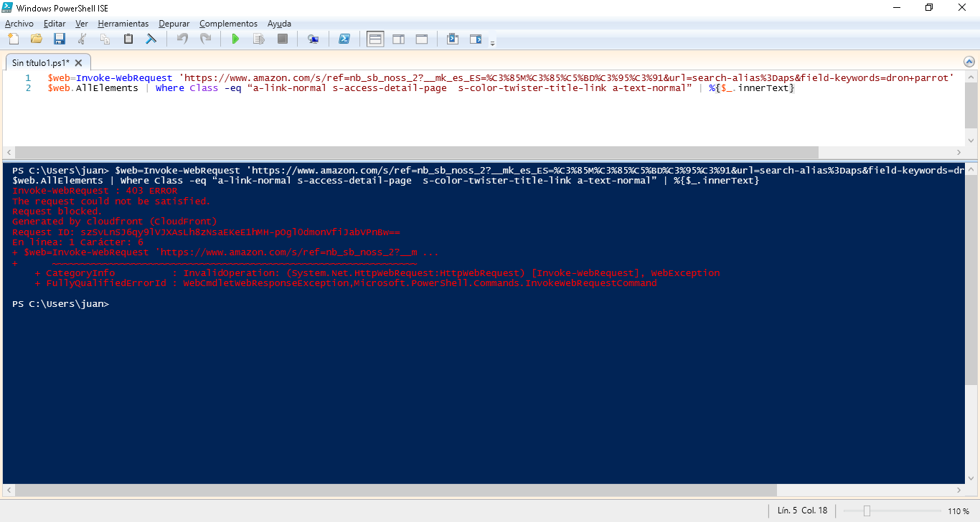Screen dimensions: 980x522
Task: Click the Open script folder icon
Action: 36,39
